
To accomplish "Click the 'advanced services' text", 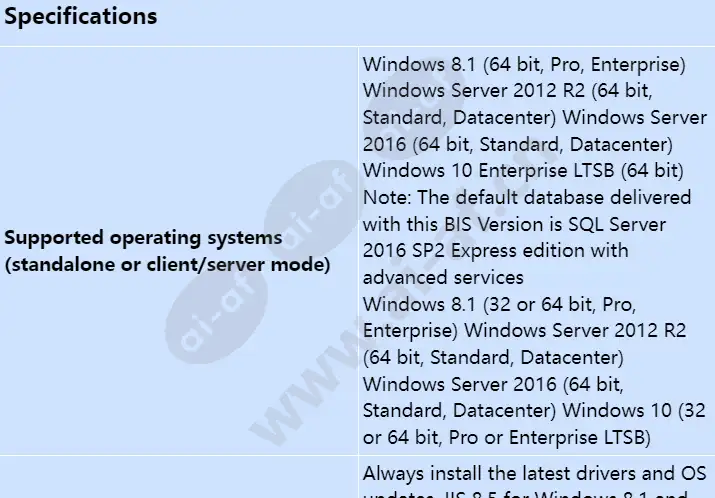I will click(443, 276).
